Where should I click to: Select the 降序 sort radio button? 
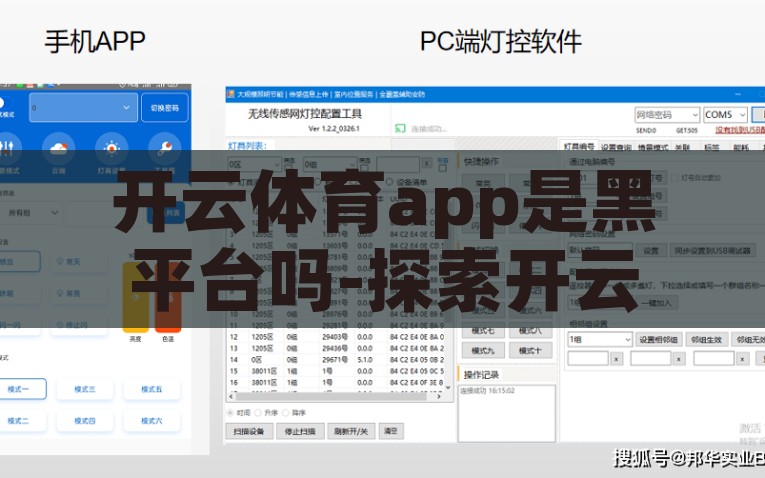[285, 413]
